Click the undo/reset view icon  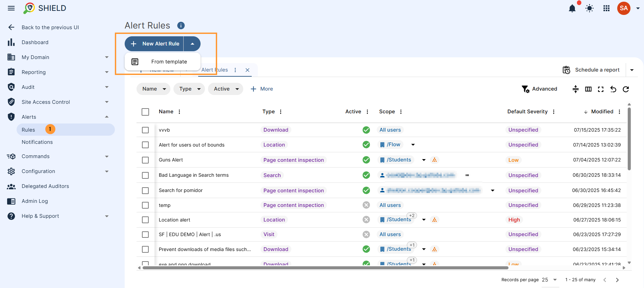[x=613, y=89]
